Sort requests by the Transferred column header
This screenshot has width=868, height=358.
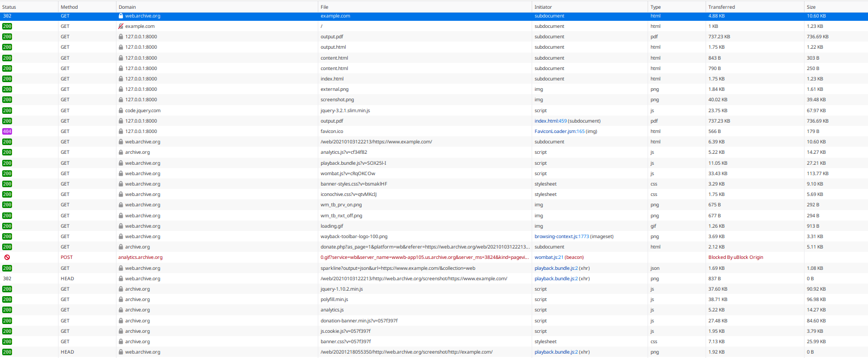tap(755, 7)
